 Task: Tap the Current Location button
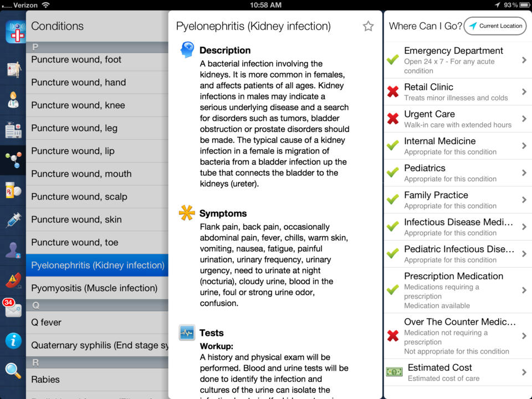(495, 26)
